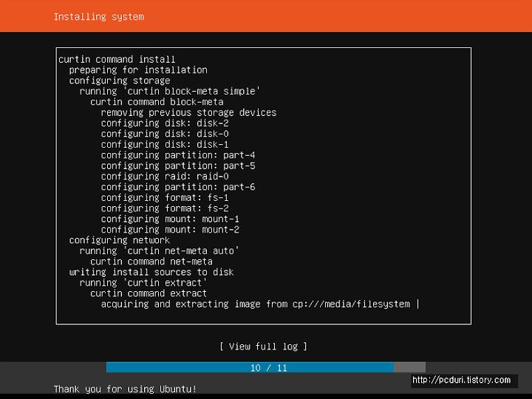This screenshot has width=532, height=399.
Task: Select 'configuring partition: part-4' line
Action: (178, 155)
